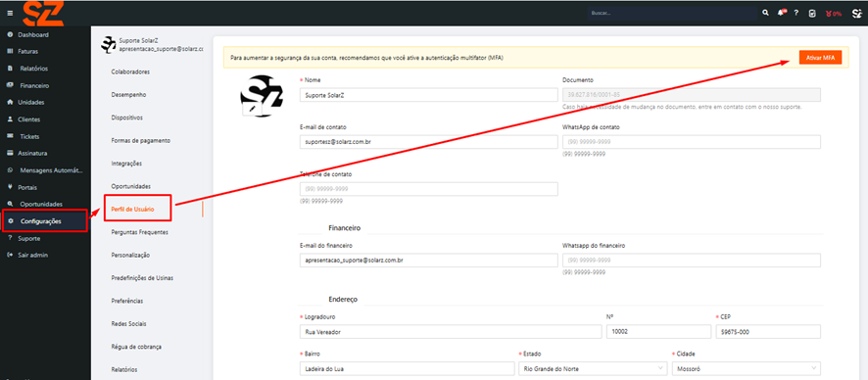868x380 pixels.
Task: Click the search magnifier icon
Action: (765, 13)
